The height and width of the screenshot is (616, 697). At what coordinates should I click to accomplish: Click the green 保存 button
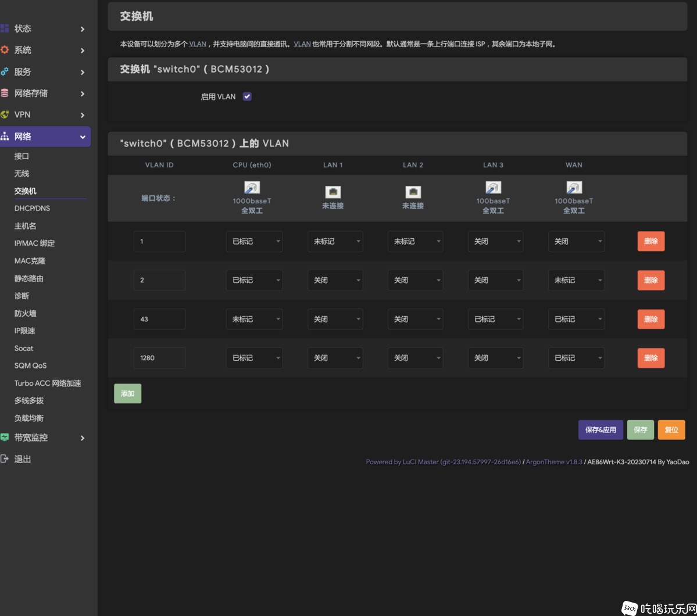[640, 430]
